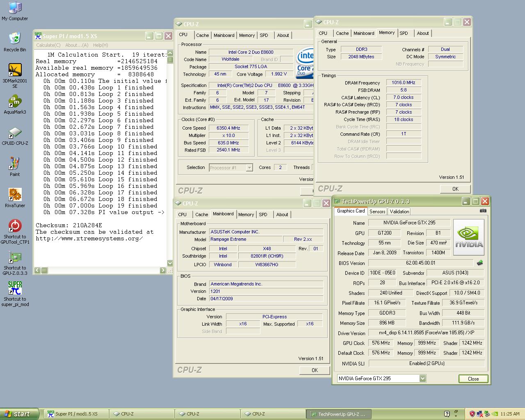Click the Windows Security Center shield tray icon
The image size is (525, 420).
tap(472, 414)
